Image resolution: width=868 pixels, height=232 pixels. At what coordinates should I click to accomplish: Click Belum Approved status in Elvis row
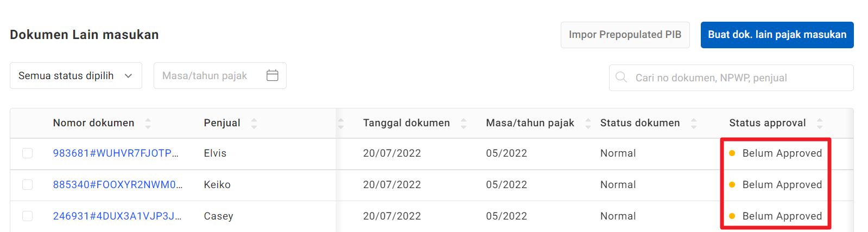coord(782,153)
